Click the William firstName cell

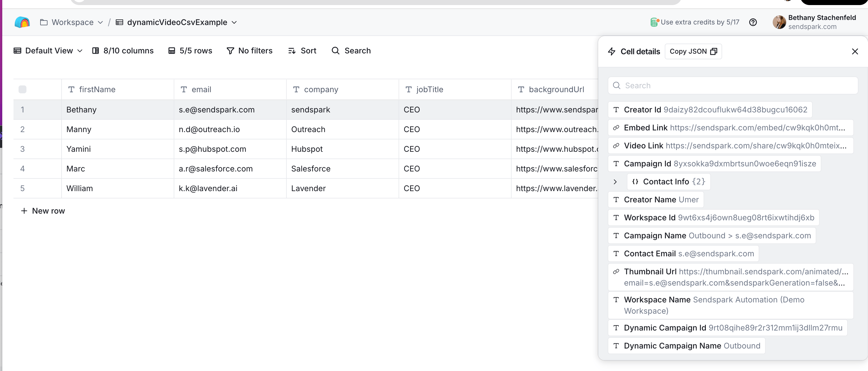(x=117, y=188)
